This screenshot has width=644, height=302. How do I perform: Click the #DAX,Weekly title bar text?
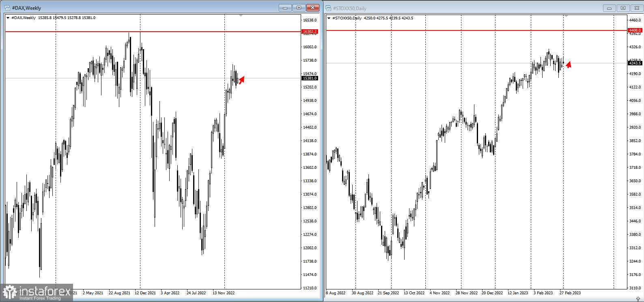26,8
